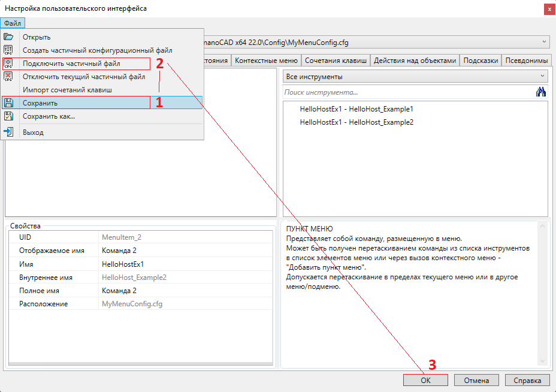Click the attach partial file icon
556x392 pixels.
pyautogui.click(x=8, y=64)
